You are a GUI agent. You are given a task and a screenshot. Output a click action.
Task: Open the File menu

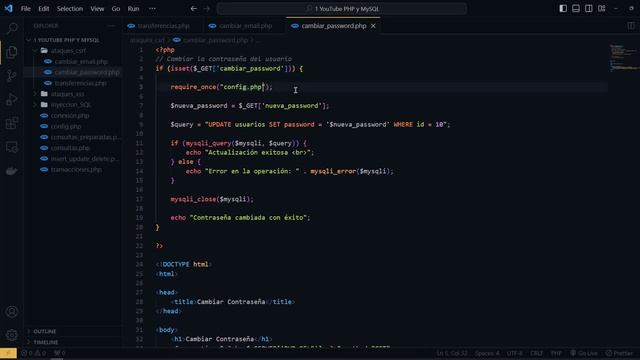[x=26, y=9]
